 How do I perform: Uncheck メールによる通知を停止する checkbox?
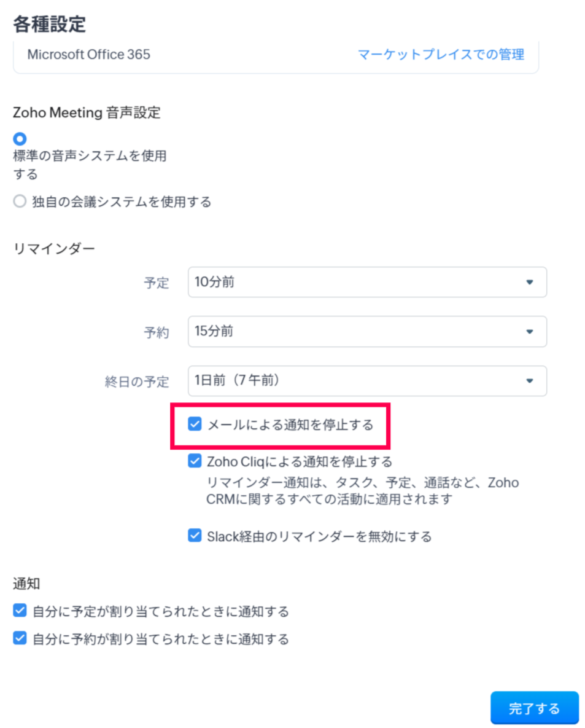click(195, 424)
